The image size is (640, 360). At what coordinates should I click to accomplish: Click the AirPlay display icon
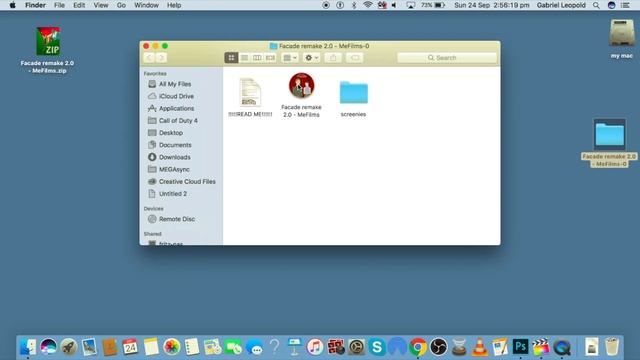pos(411,5)
